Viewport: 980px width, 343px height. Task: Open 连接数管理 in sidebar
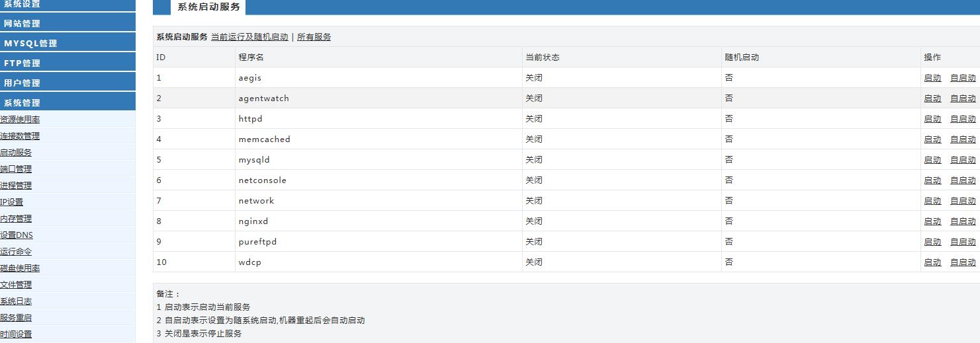tap(20, 136)
